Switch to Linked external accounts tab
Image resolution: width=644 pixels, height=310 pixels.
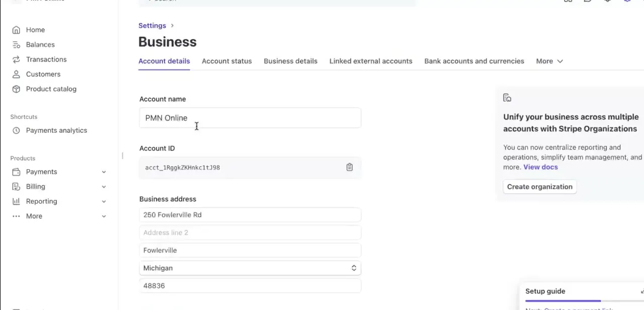coord(371,61)
